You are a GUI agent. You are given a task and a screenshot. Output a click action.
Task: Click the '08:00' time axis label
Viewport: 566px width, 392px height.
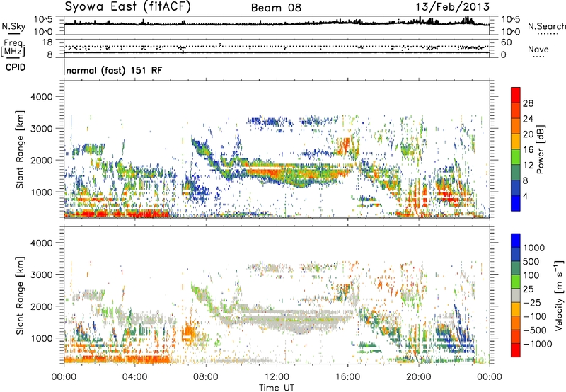point(206,377)
